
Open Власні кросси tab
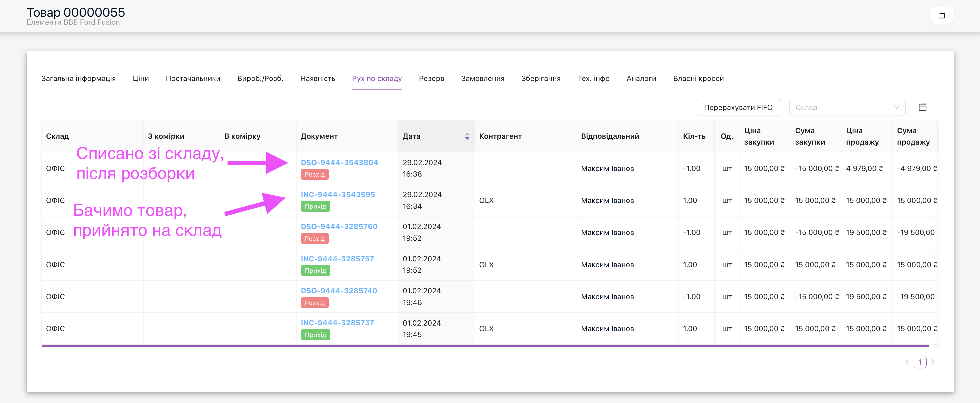698,78
